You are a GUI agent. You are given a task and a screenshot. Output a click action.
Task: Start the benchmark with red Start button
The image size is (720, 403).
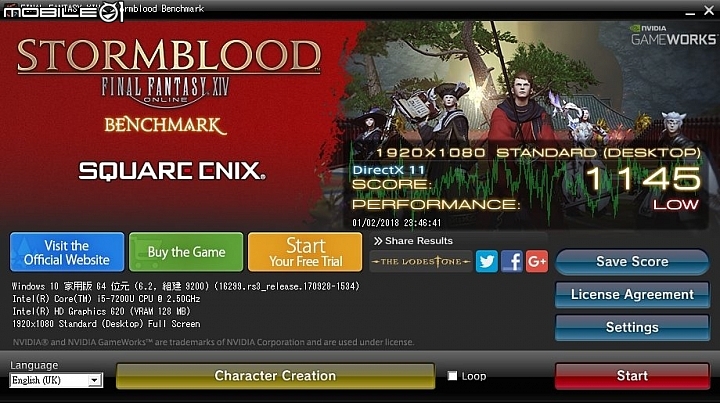click(x=632, y=376)
